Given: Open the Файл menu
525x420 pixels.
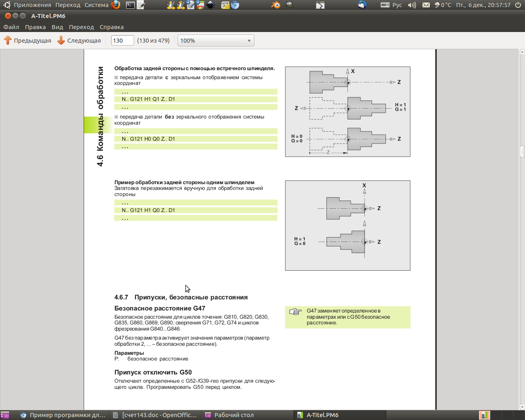Looking at the screenshot, I should [x=11, y=27].
